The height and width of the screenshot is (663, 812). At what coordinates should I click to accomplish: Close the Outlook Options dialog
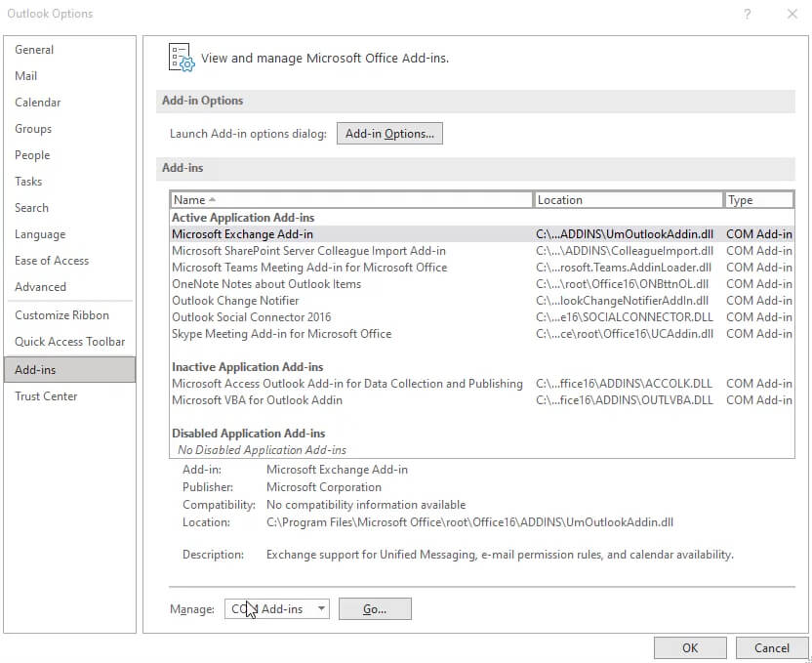792,14
